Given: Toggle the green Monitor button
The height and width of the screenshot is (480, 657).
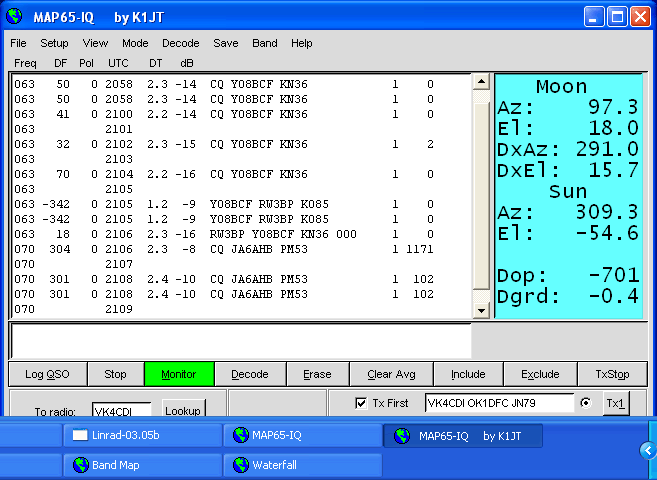Looking at the screenshot, I should click(179, 374).
